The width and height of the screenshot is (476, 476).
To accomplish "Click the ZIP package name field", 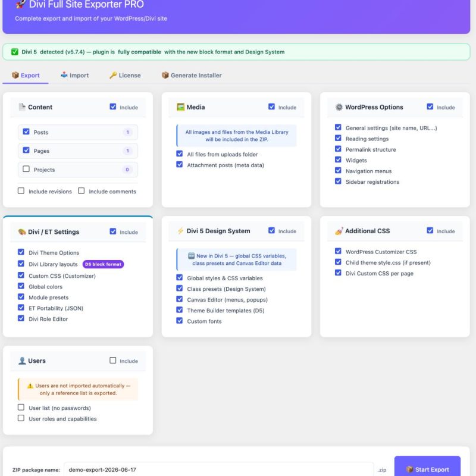I will pyautogui.click(x=218, y=469).
